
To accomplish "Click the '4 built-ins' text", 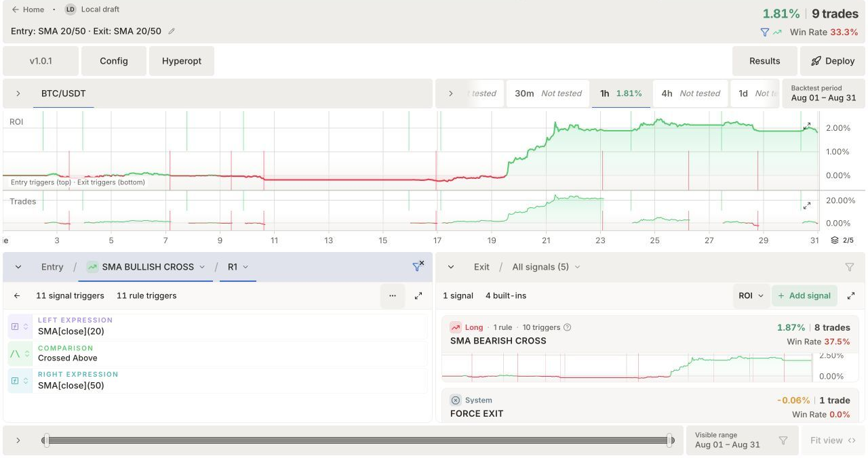I will [x=506, y=295].
